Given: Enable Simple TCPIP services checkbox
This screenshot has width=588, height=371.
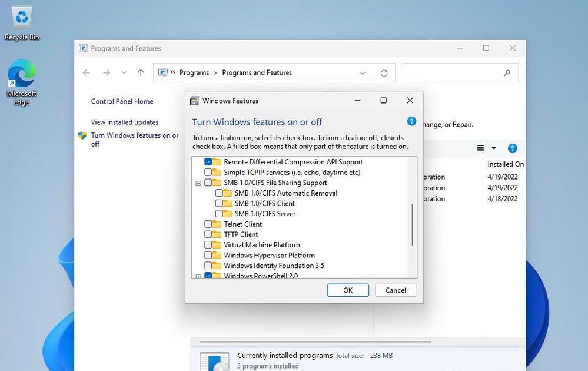Looking at the screenshot, I should click(x=208, y=172).
